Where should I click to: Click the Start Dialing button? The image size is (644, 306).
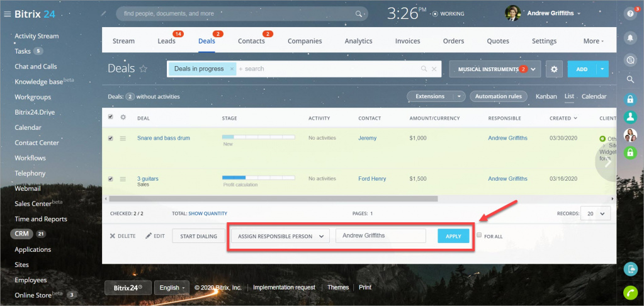(199, 236)
